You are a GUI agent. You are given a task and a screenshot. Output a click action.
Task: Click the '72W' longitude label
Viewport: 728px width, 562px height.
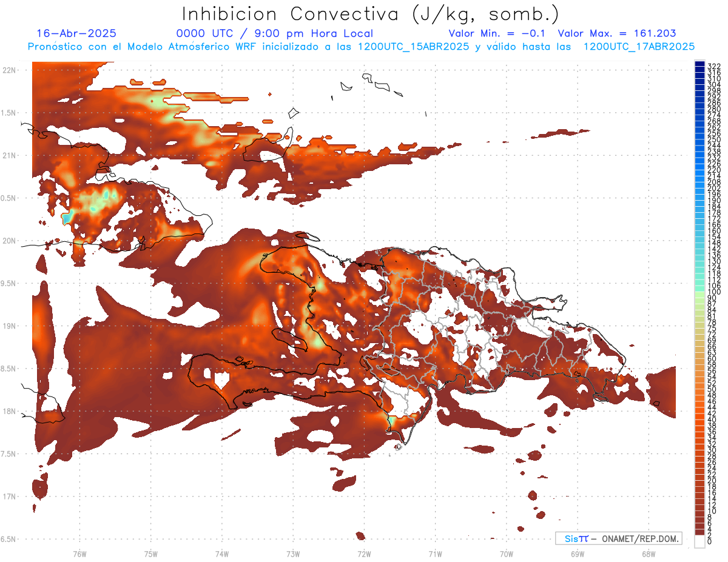pos(364,554)
